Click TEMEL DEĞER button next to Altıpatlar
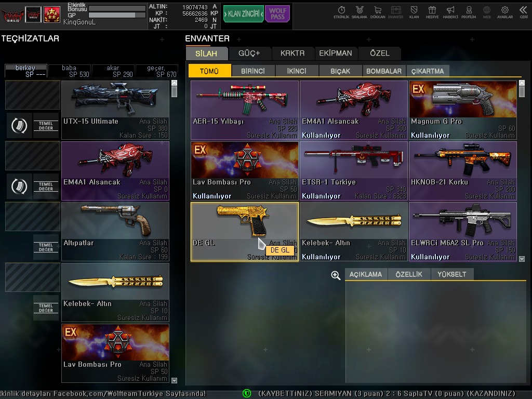 pyautogui.click(x=46, y=247)
